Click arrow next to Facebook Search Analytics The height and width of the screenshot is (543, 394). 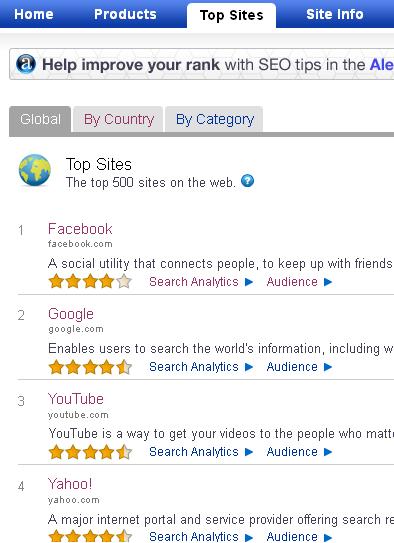(x=249, y=282)
